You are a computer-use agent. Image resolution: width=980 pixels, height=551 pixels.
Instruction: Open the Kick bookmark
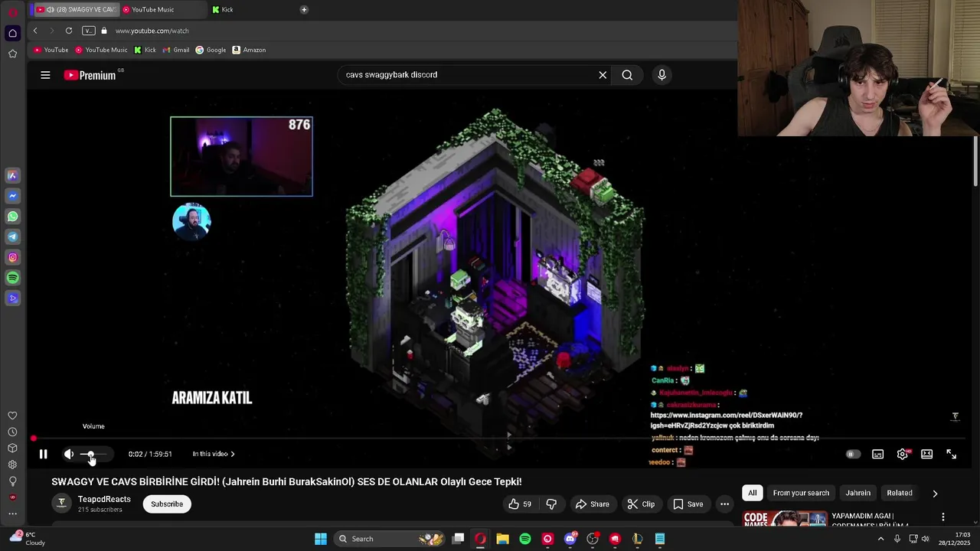tap(145, 50)
